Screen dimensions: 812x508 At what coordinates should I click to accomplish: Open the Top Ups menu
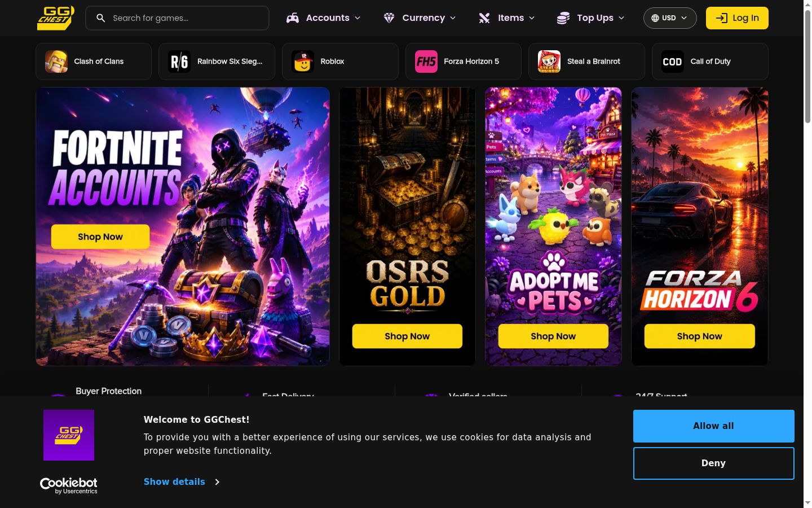pos(591,18)
